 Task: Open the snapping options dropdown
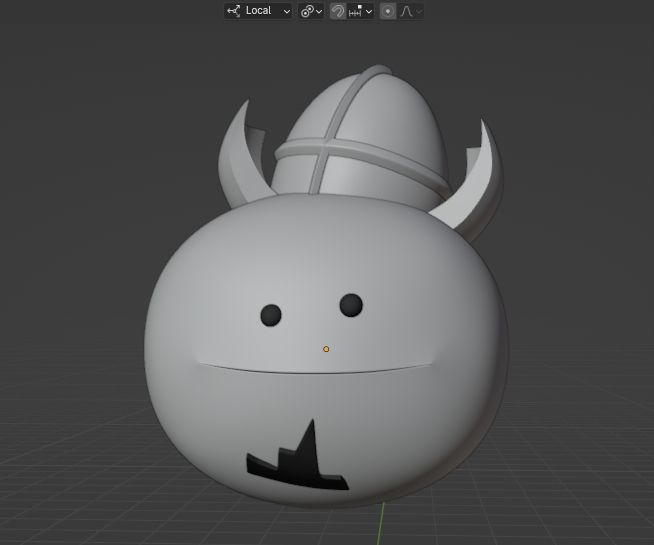click(360, 11)
